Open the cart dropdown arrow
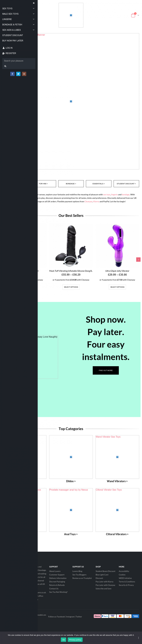 138,15
